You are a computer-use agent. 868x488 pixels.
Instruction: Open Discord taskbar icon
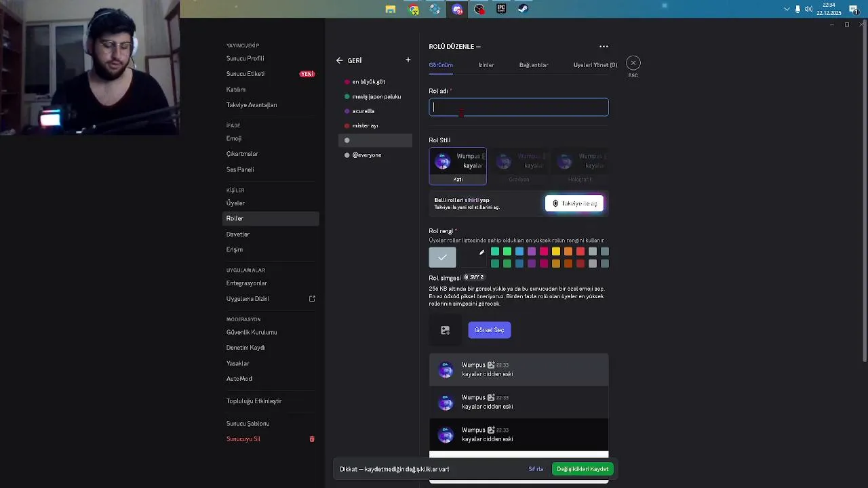[x=457, y=9]
